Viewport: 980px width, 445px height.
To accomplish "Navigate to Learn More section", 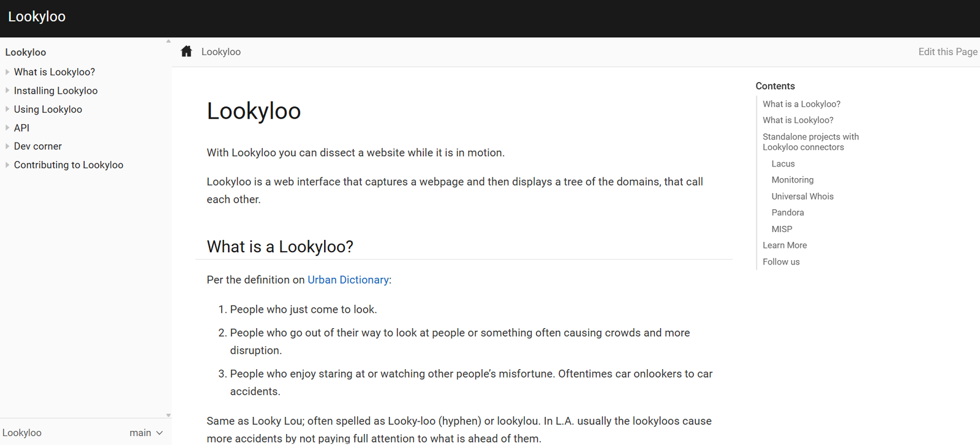I will 784,245.
